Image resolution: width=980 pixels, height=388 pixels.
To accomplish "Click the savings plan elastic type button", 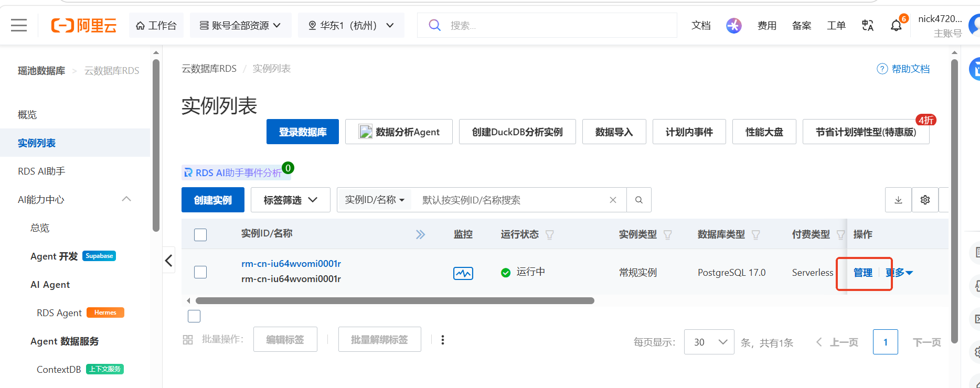I will [x=866, y=132].
